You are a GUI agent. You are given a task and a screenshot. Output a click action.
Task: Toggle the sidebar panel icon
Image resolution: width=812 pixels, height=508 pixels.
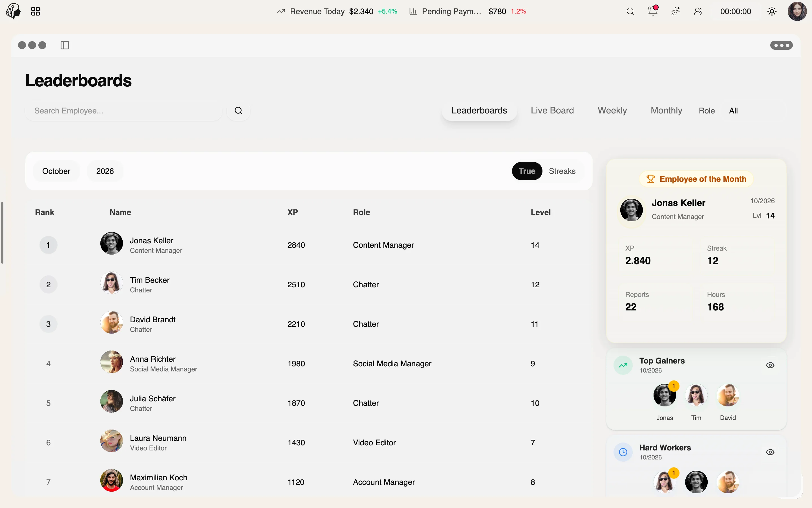coord(65,45)
